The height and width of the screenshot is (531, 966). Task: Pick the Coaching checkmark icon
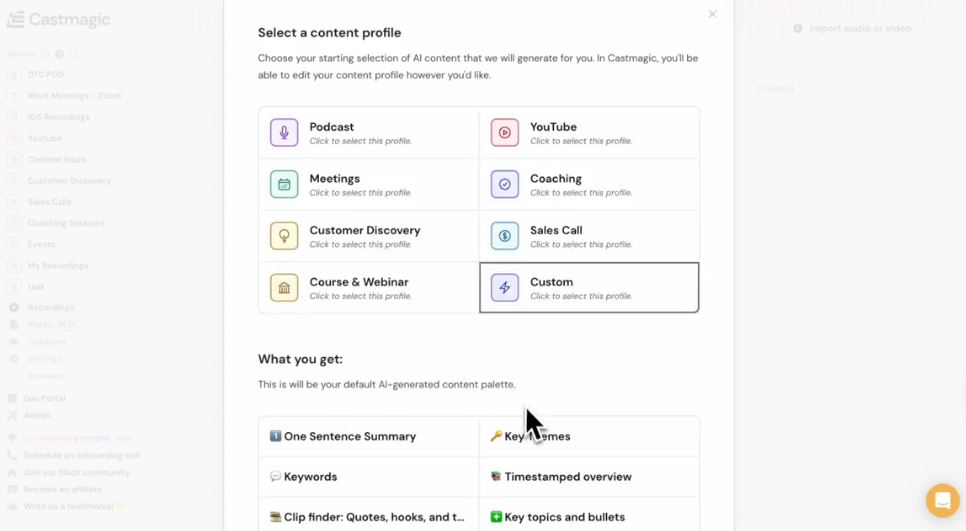tap(505, 184)
